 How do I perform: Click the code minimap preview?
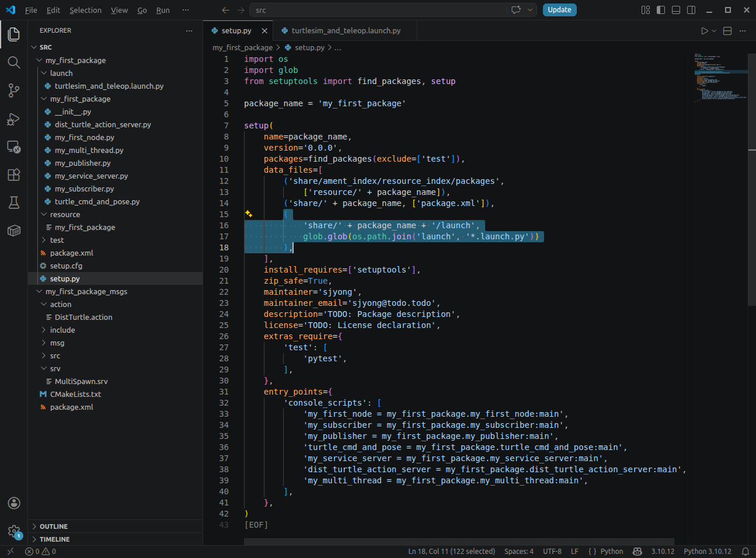[x=720, y=77]
